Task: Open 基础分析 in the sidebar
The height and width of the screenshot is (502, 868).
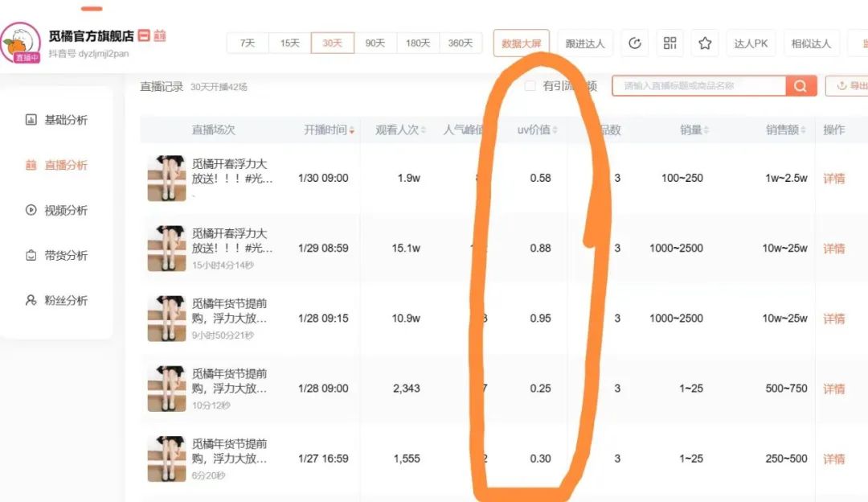Action: point(56,120)
